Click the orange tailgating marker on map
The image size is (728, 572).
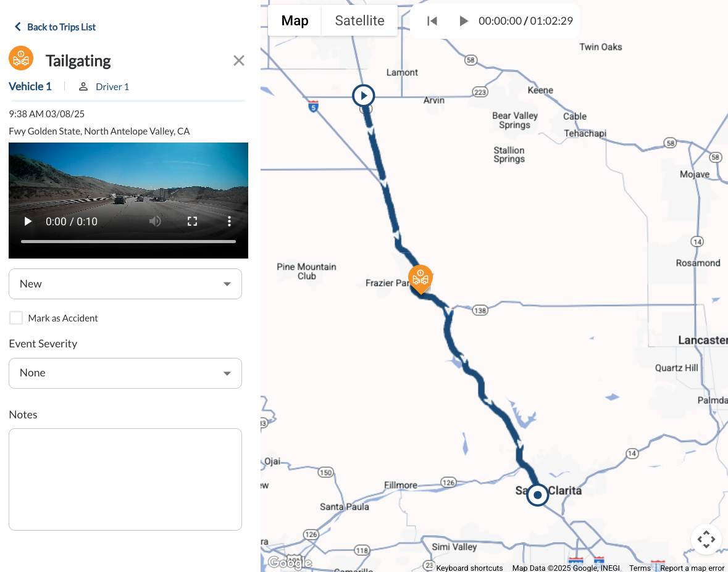point(420,278)
